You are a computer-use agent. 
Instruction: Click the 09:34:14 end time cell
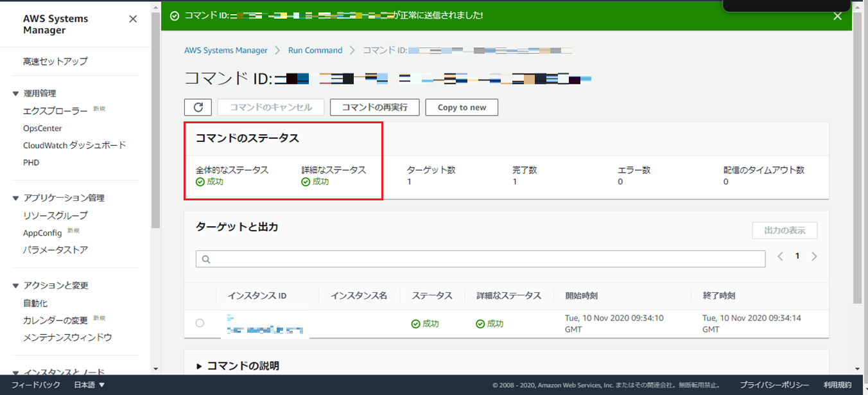pos(752,324)
